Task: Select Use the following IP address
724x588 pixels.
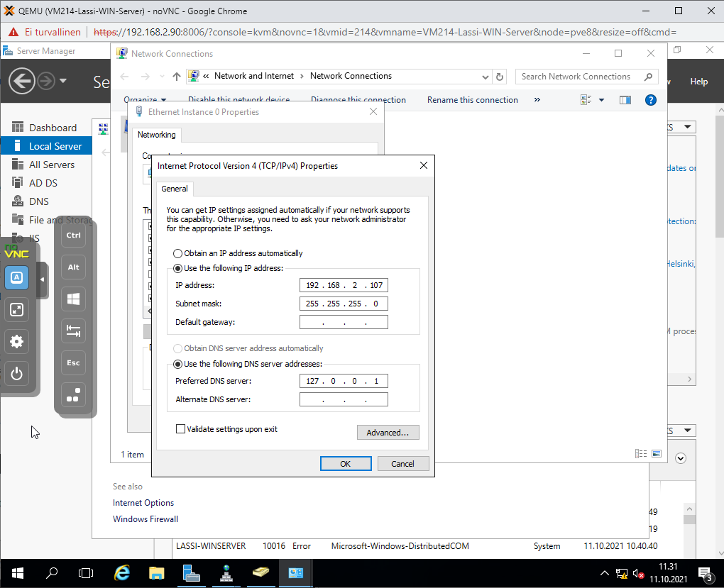Action: (177, 268)
